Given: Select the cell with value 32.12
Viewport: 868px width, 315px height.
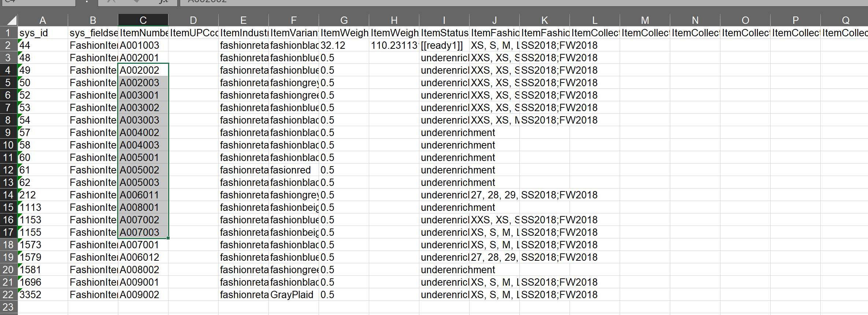Looking at the screenshot, I should point(344,45).
